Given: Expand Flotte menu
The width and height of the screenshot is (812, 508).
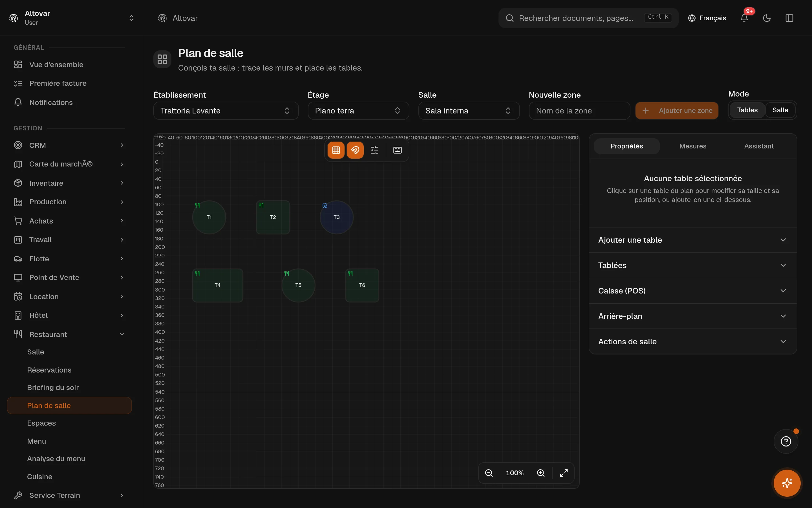Looking at the screenshot, I should coord(69,259).
